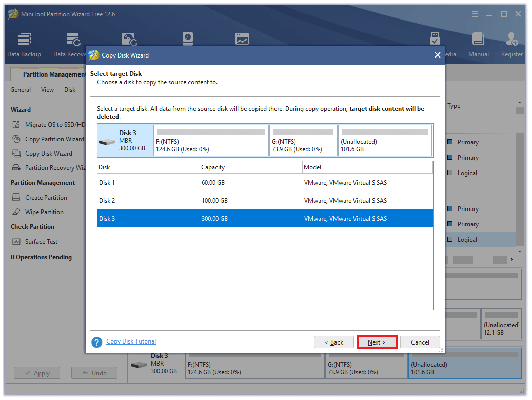Open the Register toolbar icon
532x400 pixels.
click(x=511, y=39)
